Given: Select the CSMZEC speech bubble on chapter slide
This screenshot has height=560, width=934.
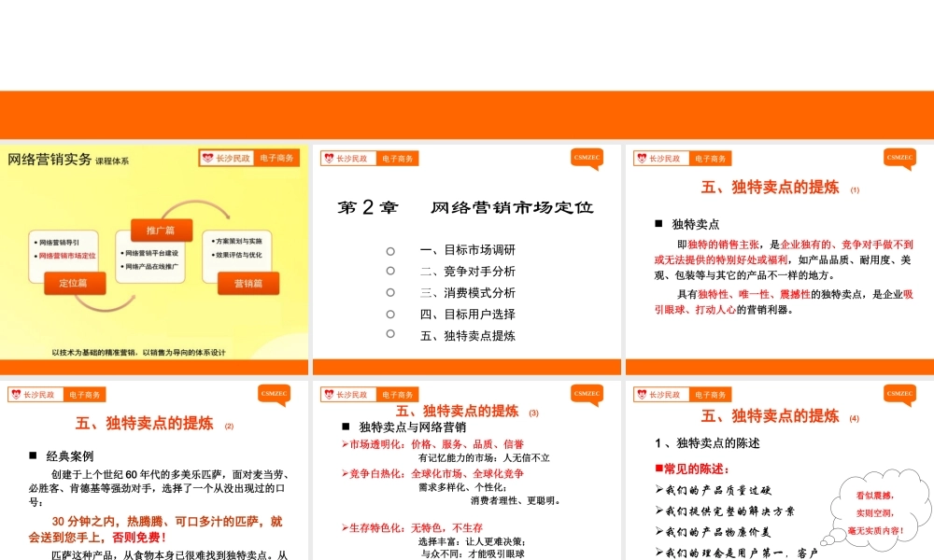Looking at the screenshot, I should coord(586,159).
